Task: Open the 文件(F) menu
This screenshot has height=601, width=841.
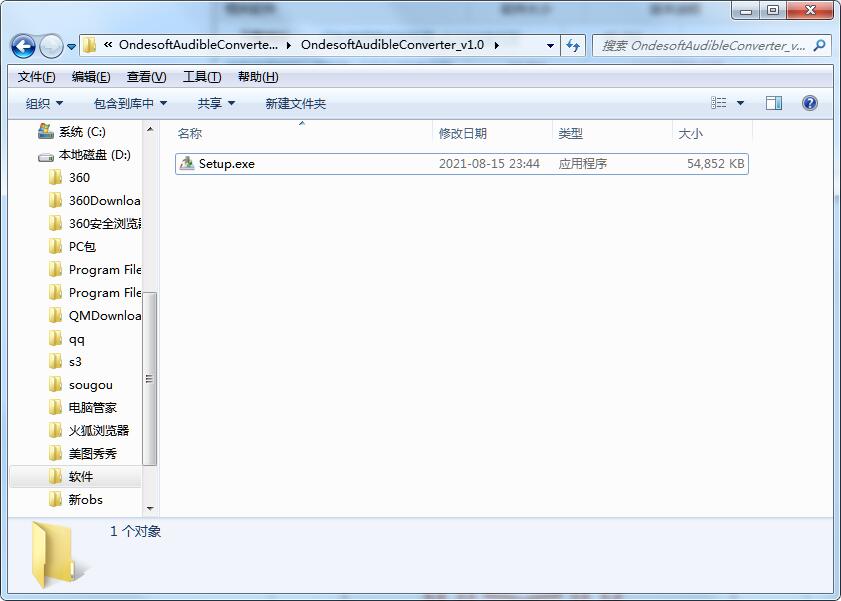Action: pos(36,77)
